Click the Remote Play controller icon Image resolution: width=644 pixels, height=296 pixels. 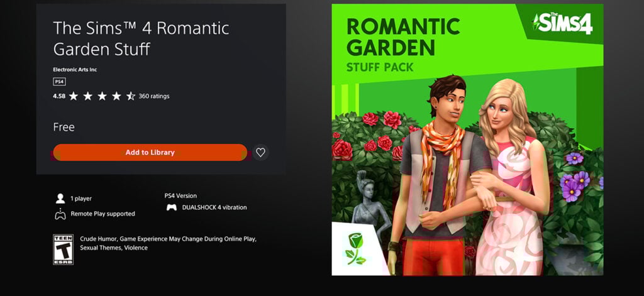[x=60, y=214]
